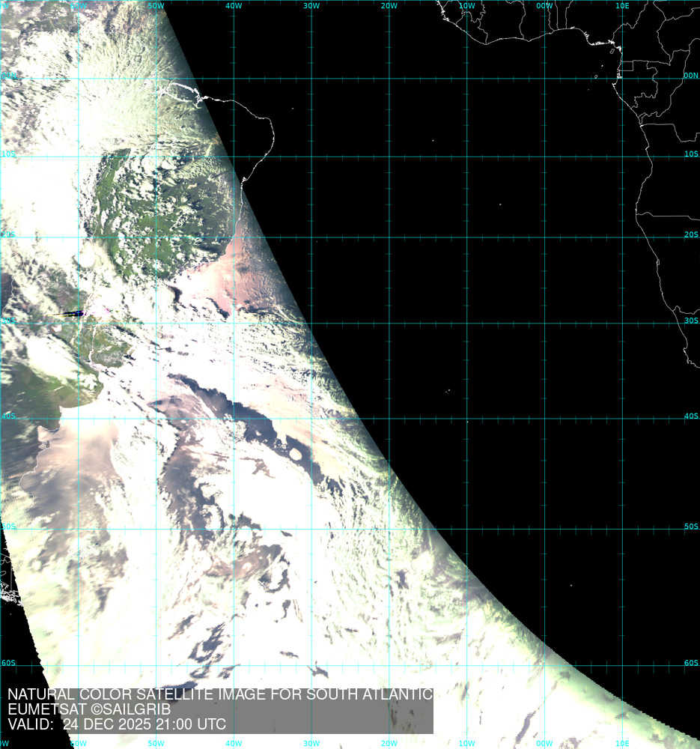Screen dimensions: 700x749
Task: Click the 30W longitude label at the top
Action: tap(311, 6)
